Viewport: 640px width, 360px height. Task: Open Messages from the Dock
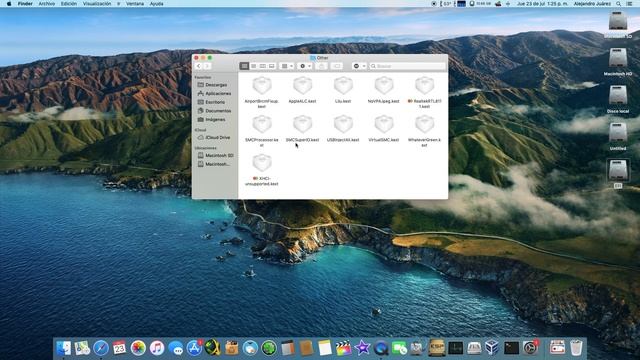pos(176,348)
